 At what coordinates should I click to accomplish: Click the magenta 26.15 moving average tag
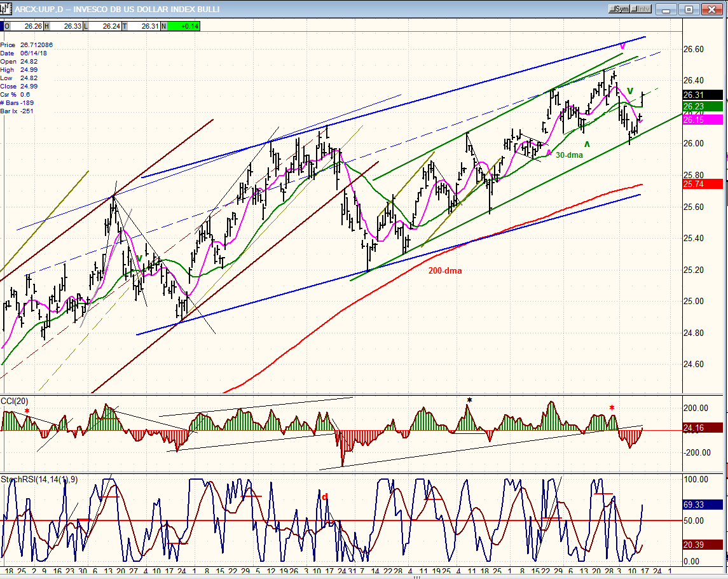pos(703,120)
